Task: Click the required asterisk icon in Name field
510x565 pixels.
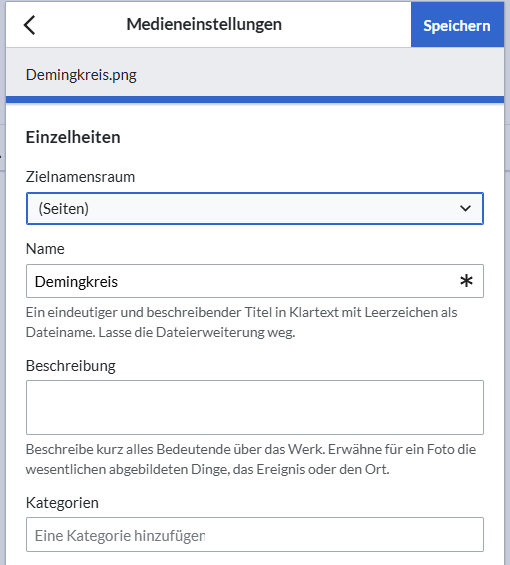Action: tap(466, 281)
